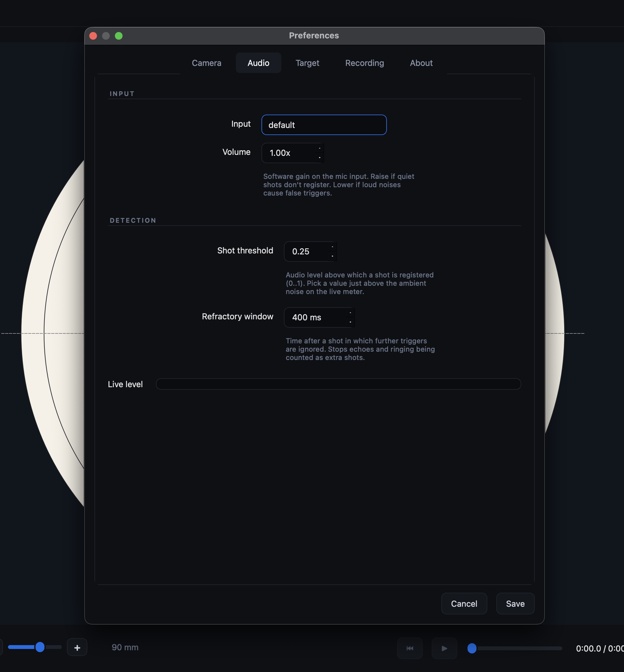The image size is (624, 672).
Task: Click the INPUT section heading
Action: (122, 93)
